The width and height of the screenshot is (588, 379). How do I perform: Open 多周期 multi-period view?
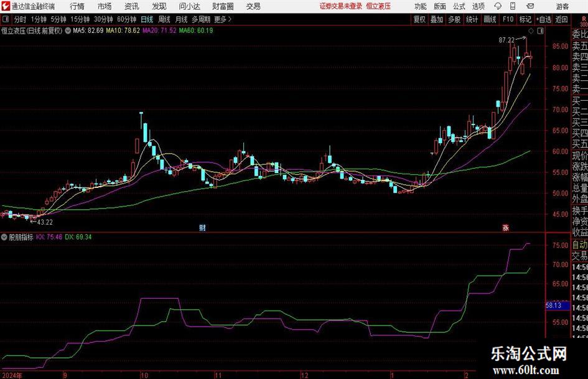pos(201,19)
